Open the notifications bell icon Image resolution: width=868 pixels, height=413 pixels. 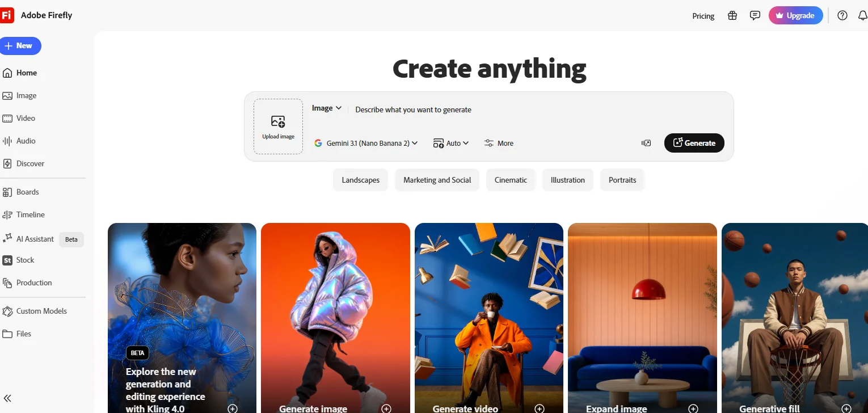[863, 16]
